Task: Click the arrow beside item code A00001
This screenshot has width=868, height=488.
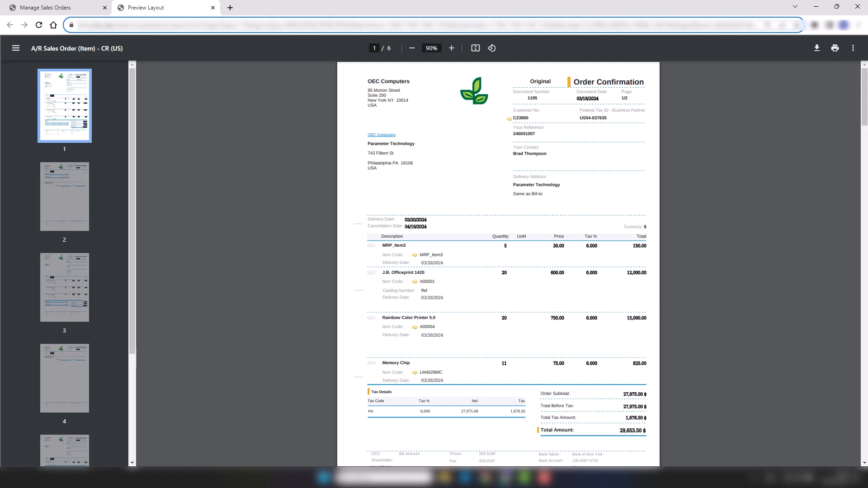Action: (x=415, y=282)
